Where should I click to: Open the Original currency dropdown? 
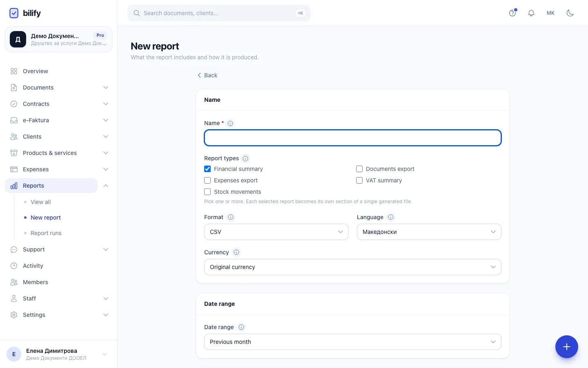click(353, 267)
